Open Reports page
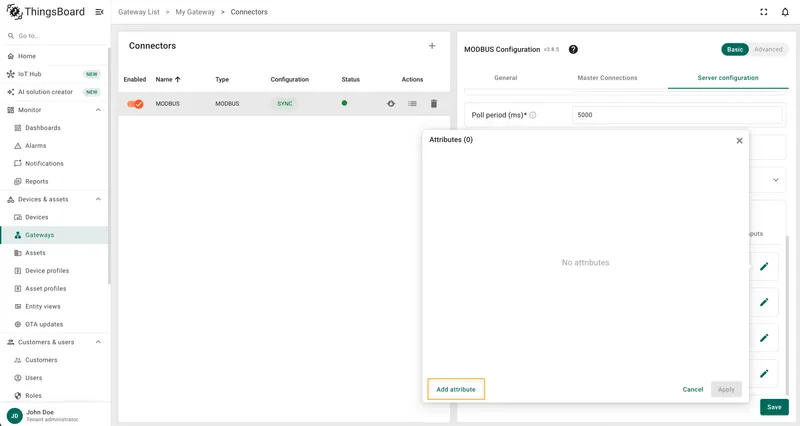800x426 pixels. pos(54,181)
